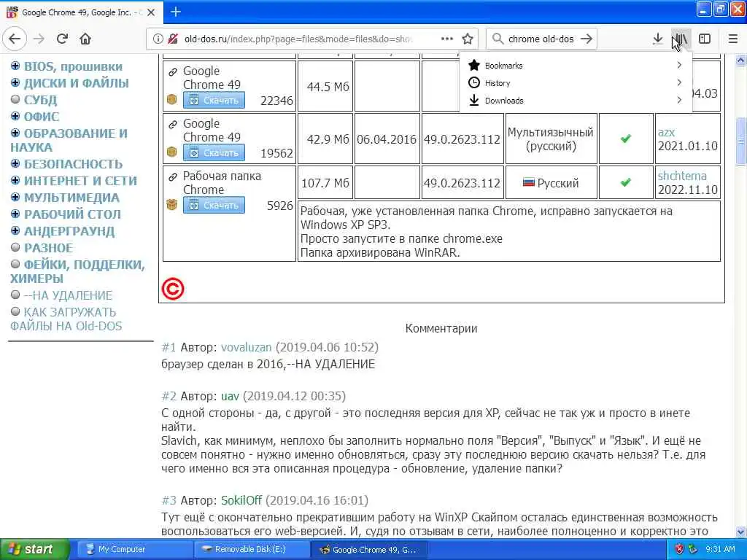Open a new browser tab
747x560 pixels.
176,12
